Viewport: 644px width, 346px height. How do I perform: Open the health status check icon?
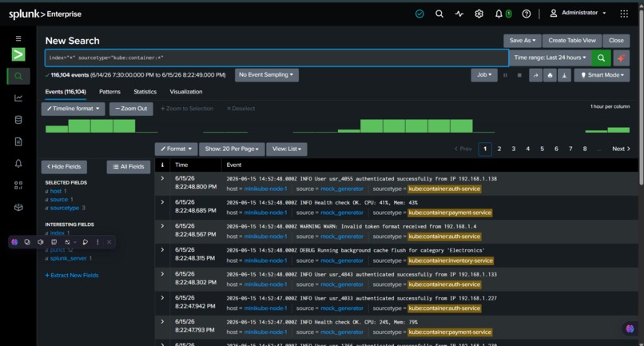click(419, 14)
